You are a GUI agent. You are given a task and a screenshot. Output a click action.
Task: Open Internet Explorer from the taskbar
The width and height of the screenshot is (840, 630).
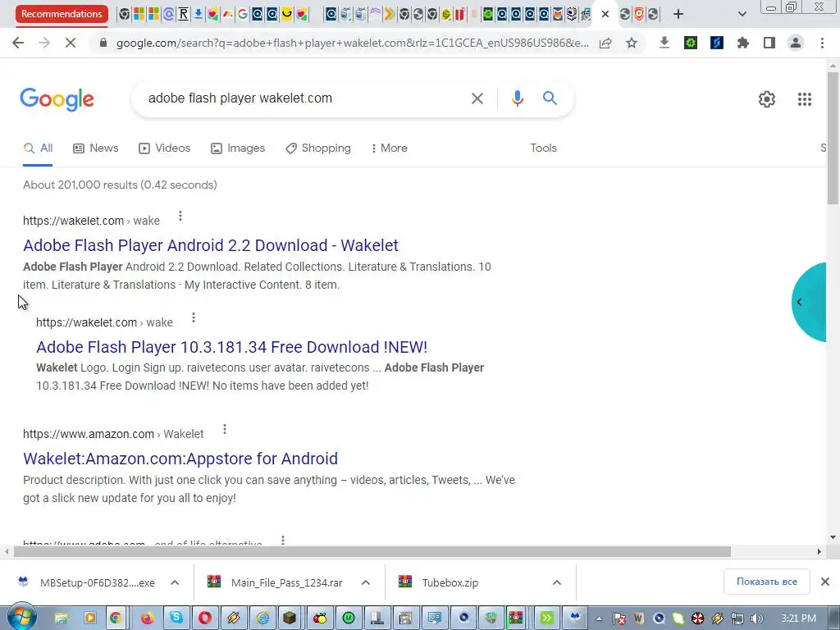(x=262, y=619)
